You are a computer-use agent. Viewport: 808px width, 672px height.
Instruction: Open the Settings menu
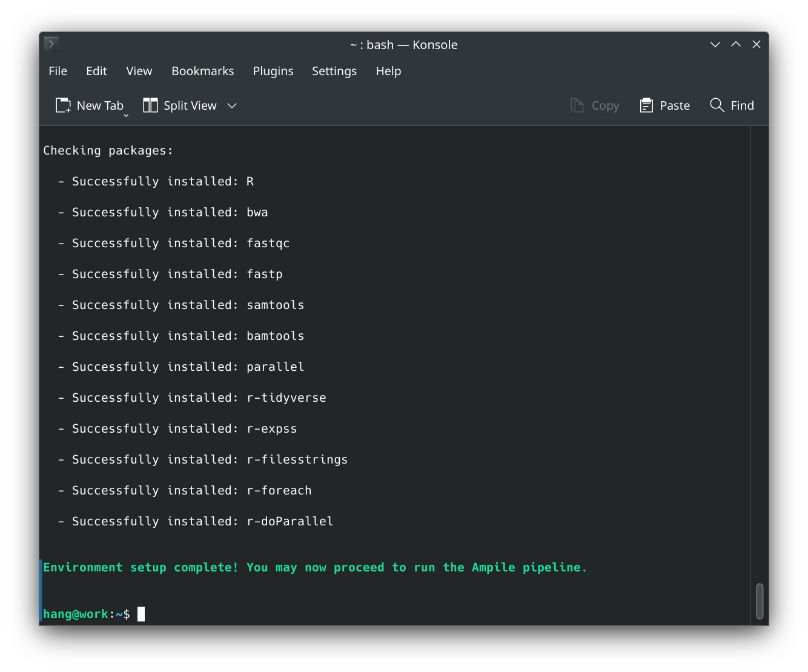pyautogui.click(x=334, y=71)
